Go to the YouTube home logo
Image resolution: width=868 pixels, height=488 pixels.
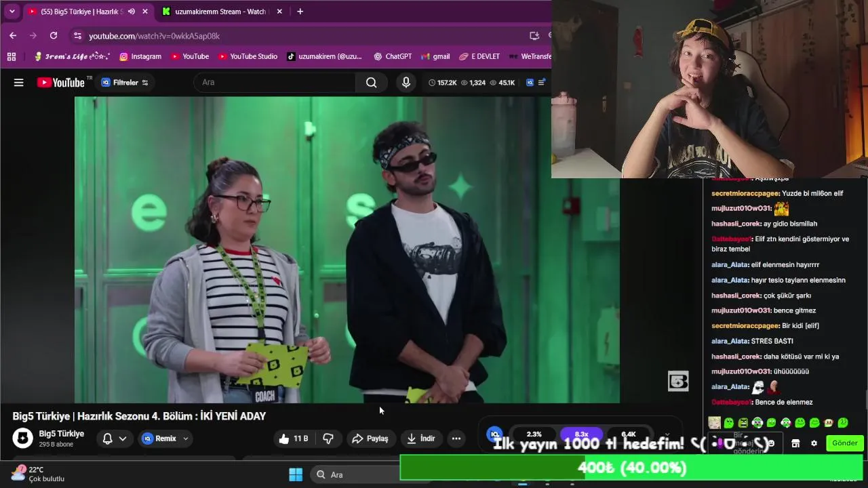[x=61, y=83]
